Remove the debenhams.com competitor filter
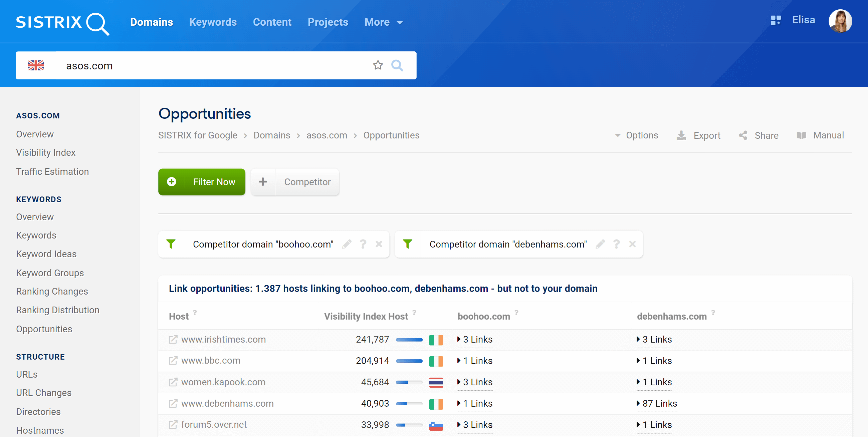 tap(632, 244)
